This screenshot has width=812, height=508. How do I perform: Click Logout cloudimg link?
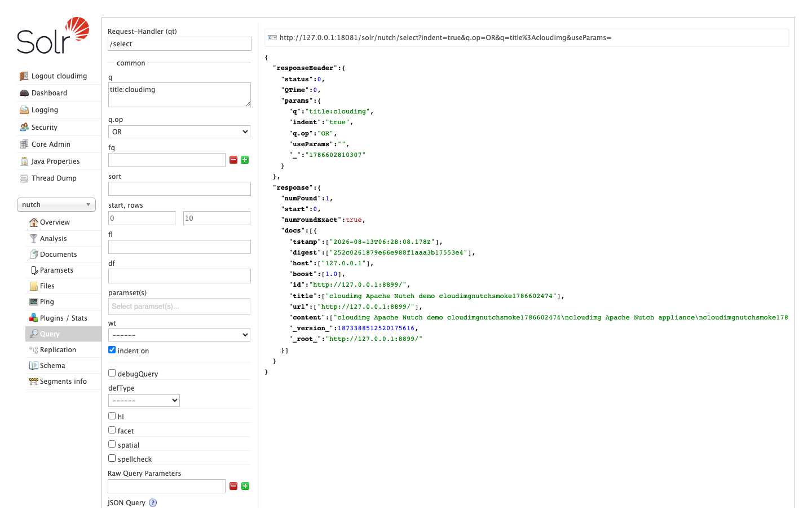59,76
